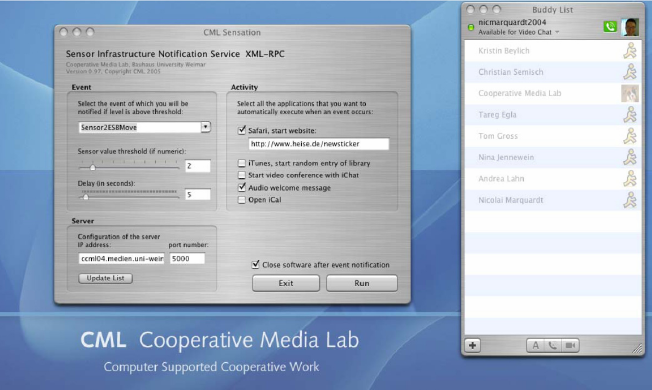This screenshot has width=652, height=390.
Task: Click the Exit button
Action: (286, 283)
